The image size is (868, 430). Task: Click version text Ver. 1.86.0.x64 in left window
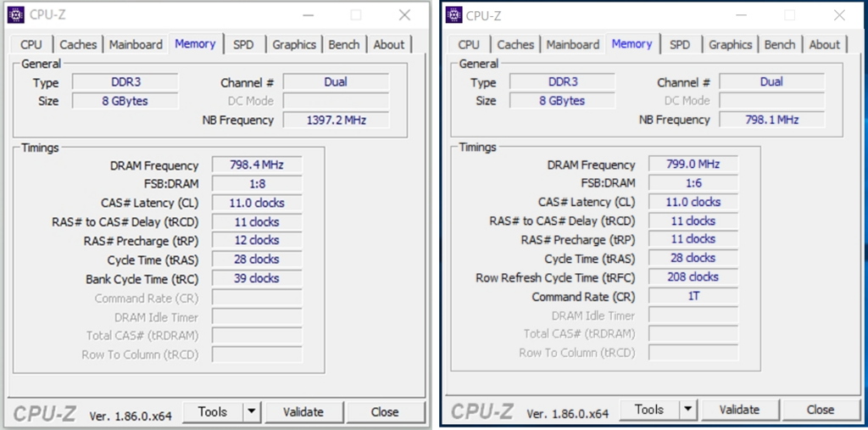[x=131, y=415]
